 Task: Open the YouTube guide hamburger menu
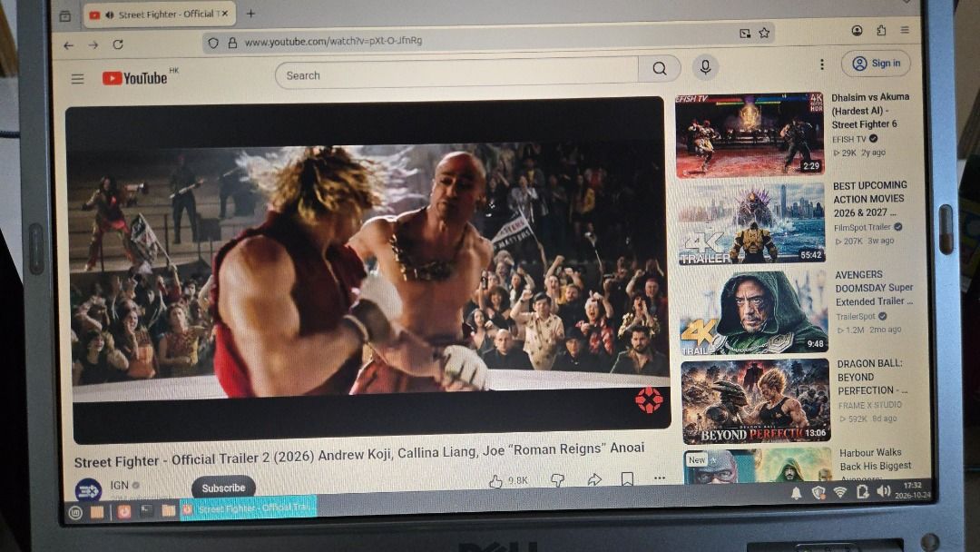click(x=77, y=79)
